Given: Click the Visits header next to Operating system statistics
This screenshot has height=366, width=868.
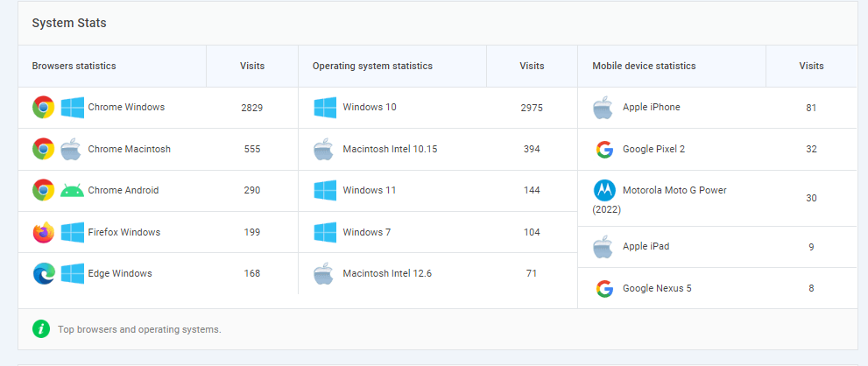Looking at the screenshot, I should click(532, 66).
